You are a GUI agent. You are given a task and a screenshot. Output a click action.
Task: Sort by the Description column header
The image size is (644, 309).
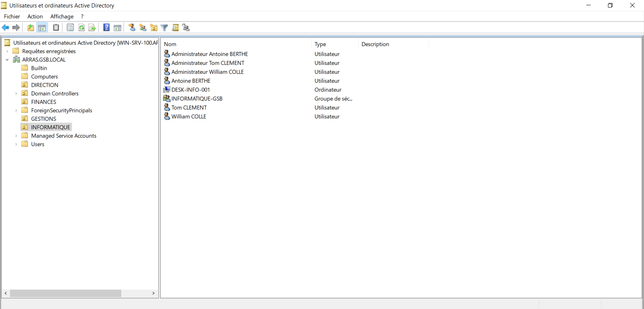coord(394,44)
